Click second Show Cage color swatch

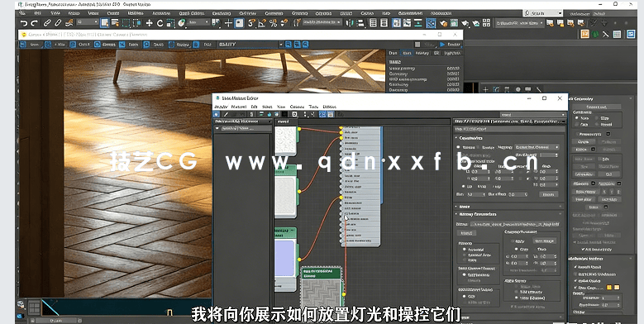pyautogui.click(x=617, y=288)
